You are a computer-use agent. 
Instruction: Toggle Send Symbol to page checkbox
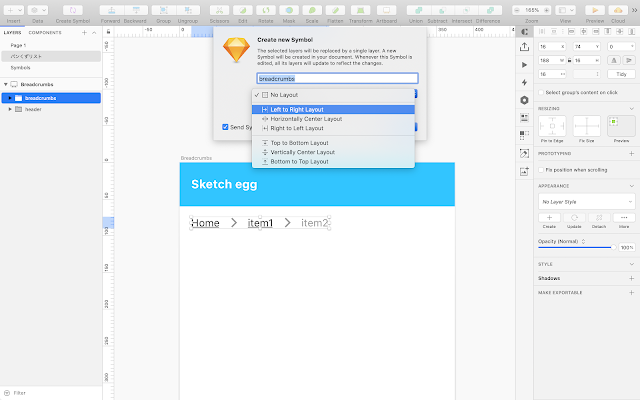225,127
